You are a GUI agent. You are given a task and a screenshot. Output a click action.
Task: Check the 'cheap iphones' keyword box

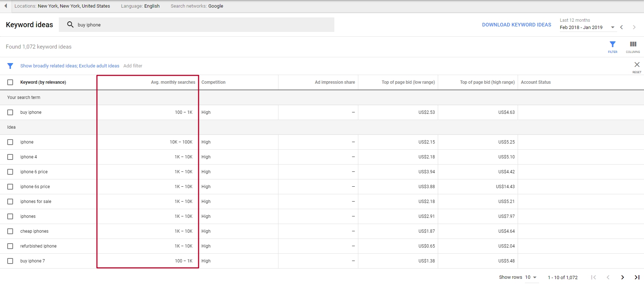click(x=10, y=231)
